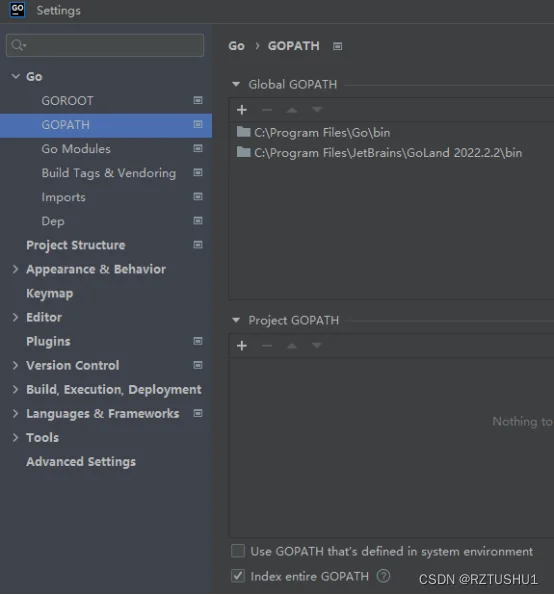Image resolution: width=554 pixels, height=595 pixels.
Task: Expand Appearance & Behavior section
Action: pos(16,269)
